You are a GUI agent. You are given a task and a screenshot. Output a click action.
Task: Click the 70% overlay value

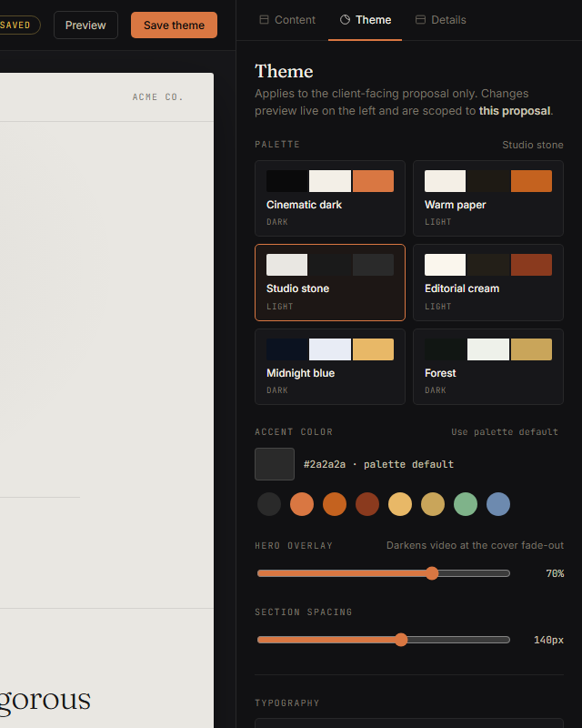555,573
